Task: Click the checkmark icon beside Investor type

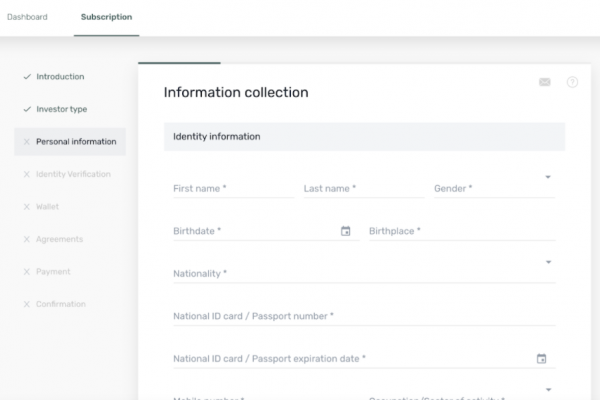Action: tap(27, 109)
